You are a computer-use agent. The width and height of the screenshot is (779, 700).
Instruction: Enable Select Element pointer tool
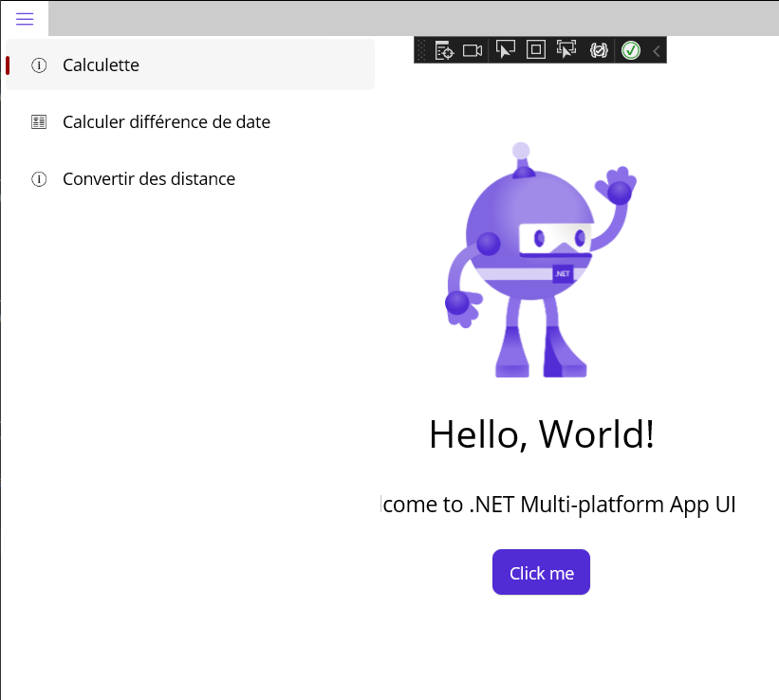click(x=505, y=49)
